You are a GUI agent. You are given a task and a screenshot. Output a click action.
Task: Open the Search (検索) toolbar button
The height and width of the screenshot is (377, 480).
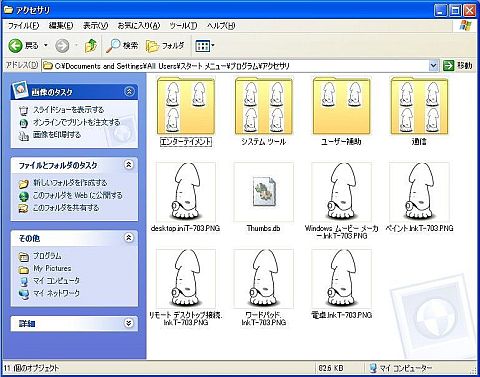122,46
